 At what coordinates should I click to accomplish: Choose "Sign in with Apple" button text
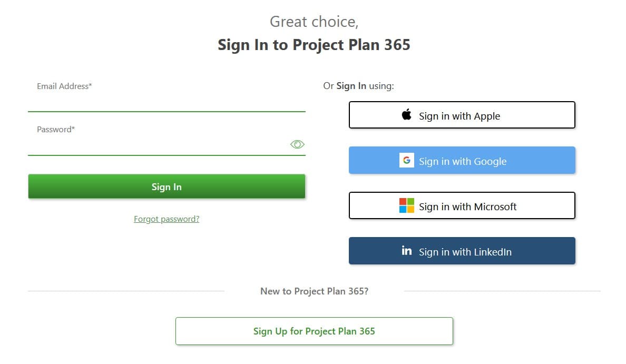point(459,116)
